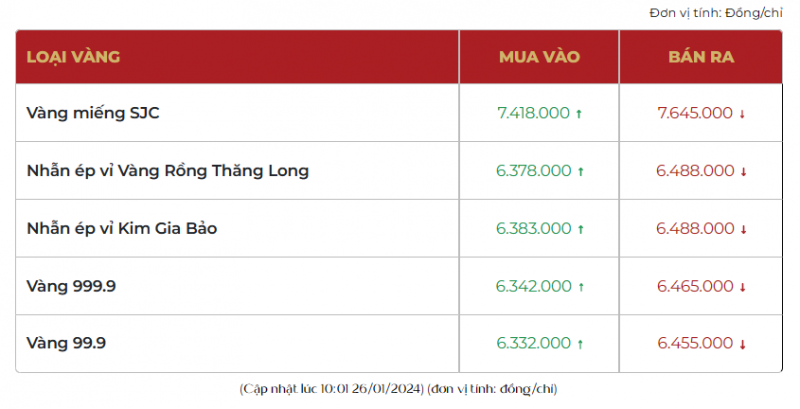The height and width of the screenshot is (409, 800).
Task: Select the MUA VÀO column header
Action: click(x=539, y=57)
